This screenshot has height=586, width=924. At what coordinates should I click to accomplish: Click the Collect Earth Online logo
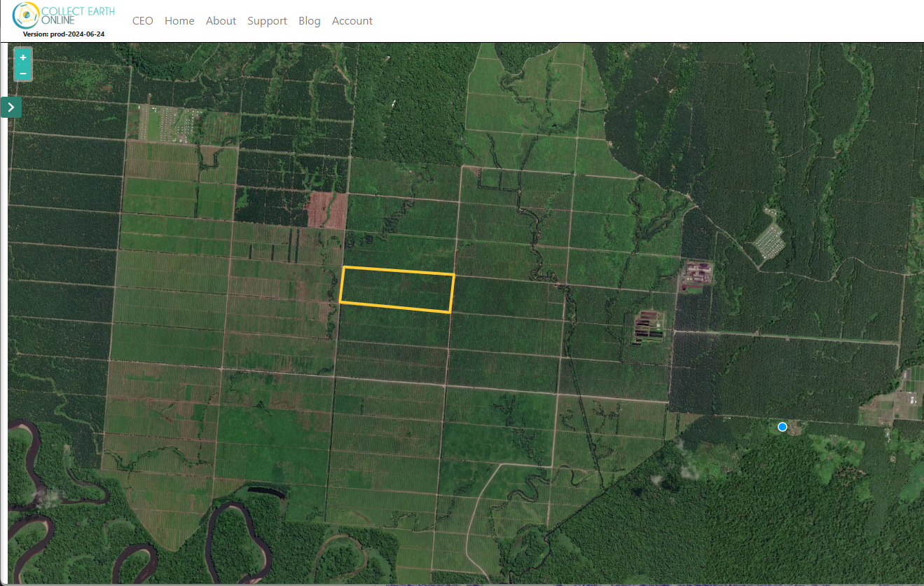(64, 15)
